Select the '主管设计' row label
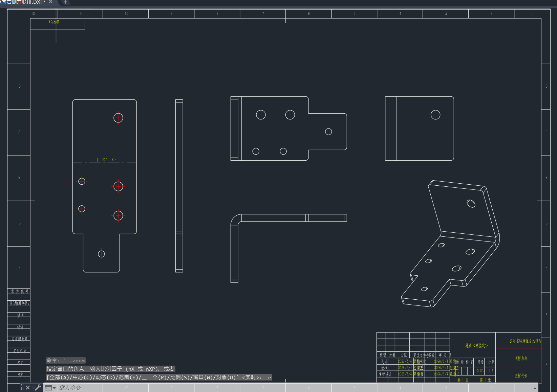Viewport: 557px width, 392px height. (x=385, y=374)
